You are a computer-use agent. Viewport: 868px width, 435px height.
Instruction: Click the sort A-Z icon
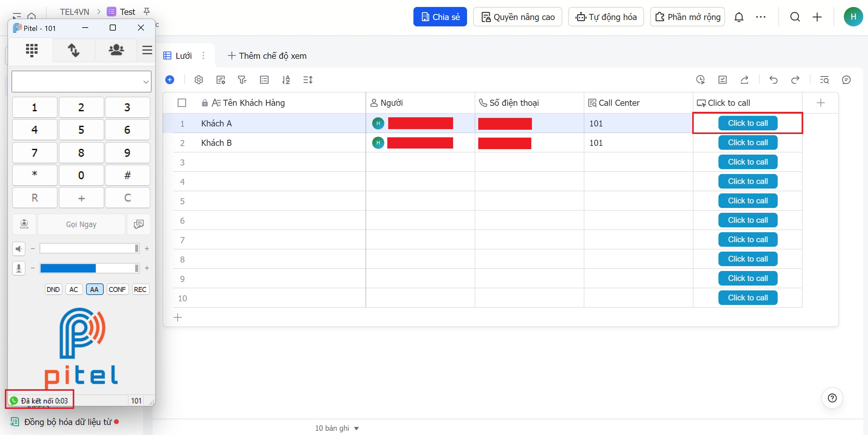pyautogui.click(x=286, y=80)
